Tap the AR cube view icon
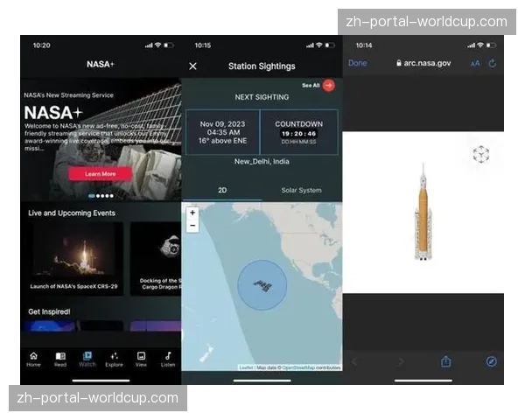The width and height of the screenshot is (525, 420). click(x=480, y=155)
